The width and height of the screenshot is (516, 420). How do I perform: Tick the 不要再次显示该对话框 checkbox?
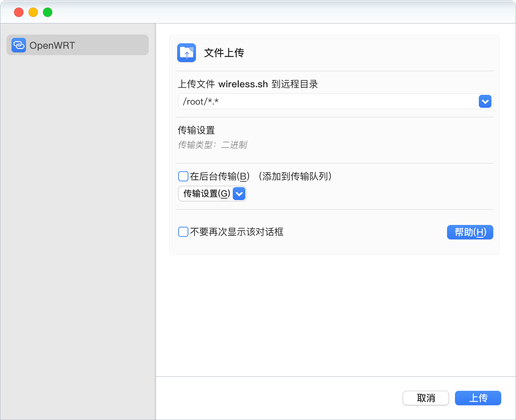point(183,232)
